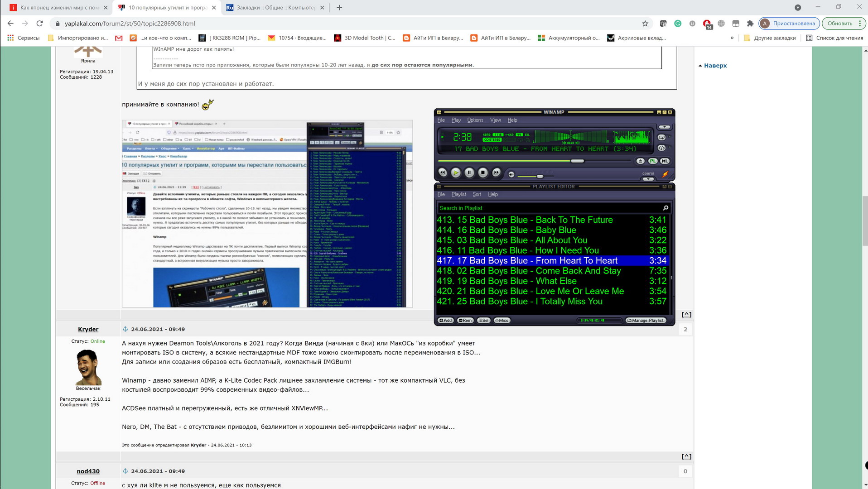Open the Winamp system menu icon in title bar

tap(439, 112)
